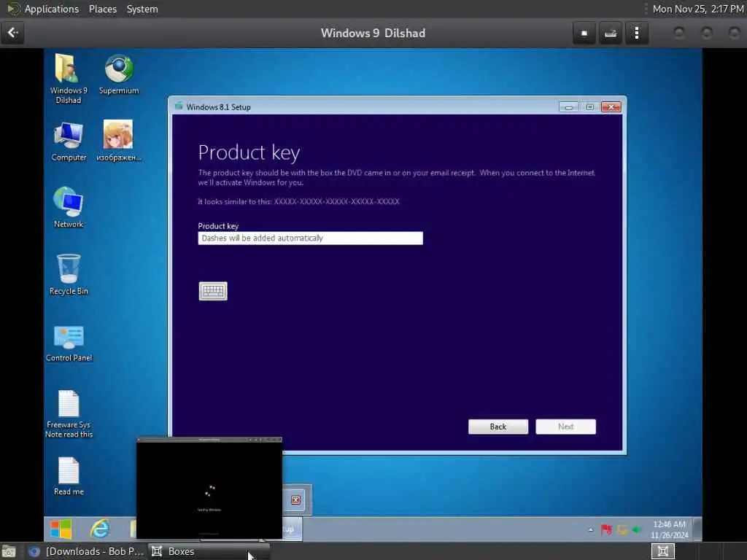Maximize the Windows 8.1 Setup window
747x560 pixels.
589,107
